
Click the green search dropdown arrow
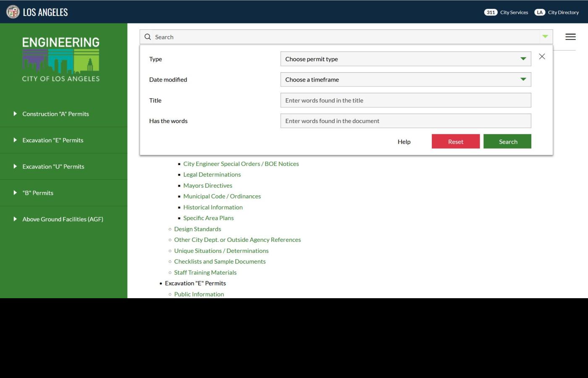pyautogui.click(x=545, y=37)
